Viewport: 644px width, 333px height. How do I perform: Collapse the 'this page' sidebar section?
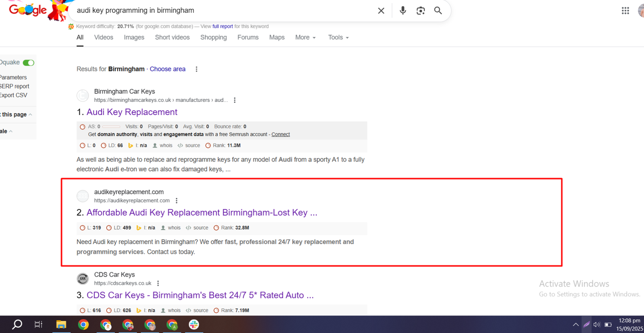pos(16,115)
